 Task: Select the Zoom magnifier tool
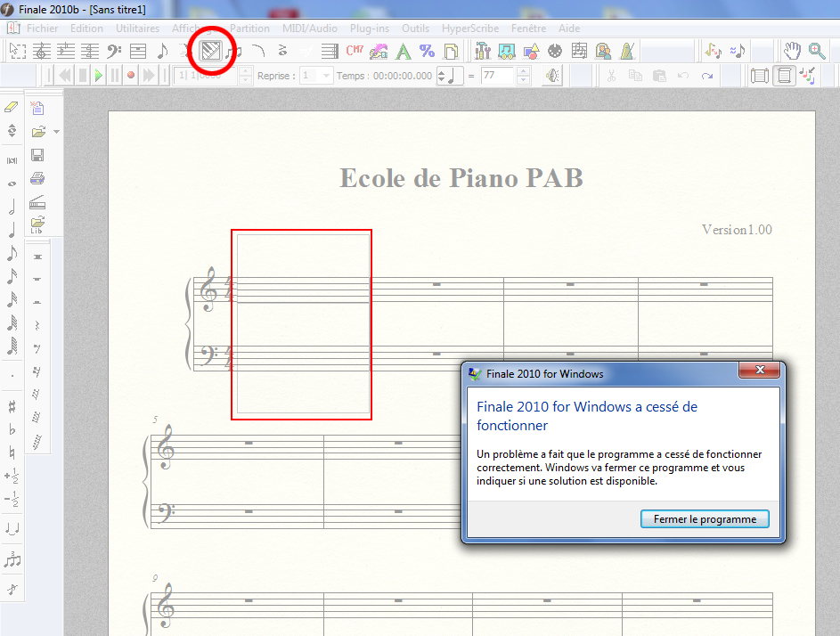point(816,52)
